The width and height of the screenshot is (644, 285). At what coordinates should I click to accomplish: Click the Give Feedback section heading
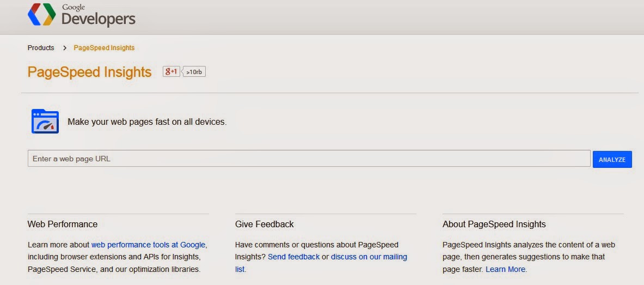(x=264, y=224)
